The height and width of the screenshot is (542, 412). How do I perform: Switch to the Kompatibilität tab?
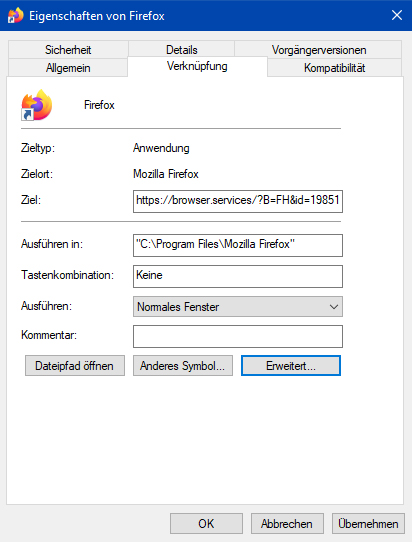tap(334, 68)
